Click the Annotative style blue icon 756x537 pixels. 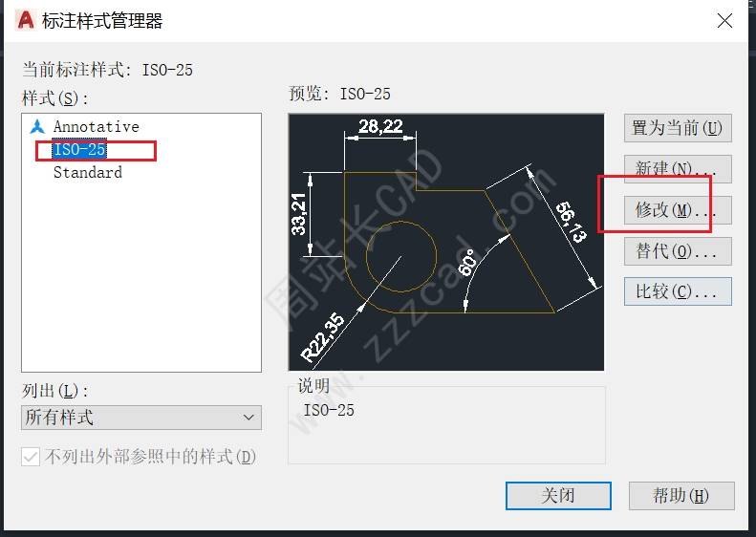click(37, 127)
